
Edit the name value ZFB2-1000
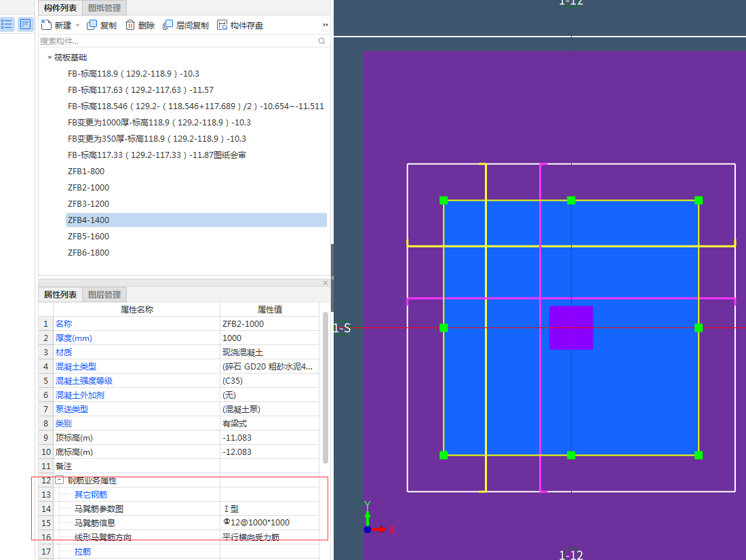click(x=269, y=323)
